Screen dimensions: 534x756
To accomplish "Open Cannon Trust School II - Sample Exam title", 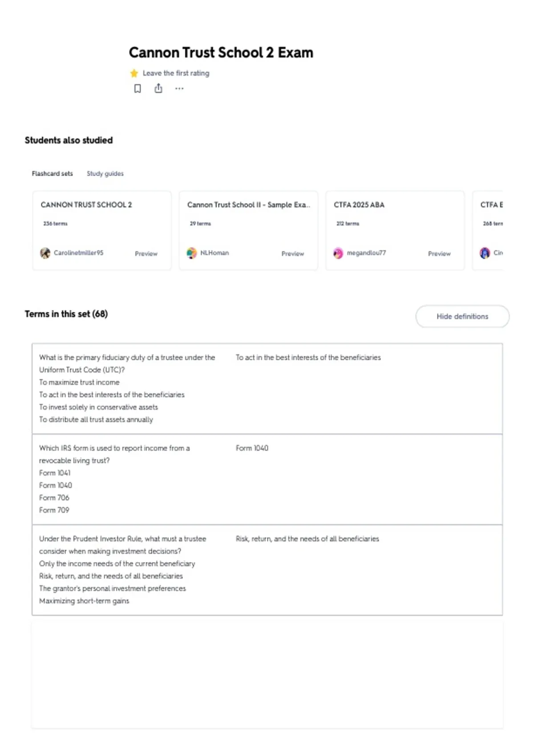I will (249, 205).
